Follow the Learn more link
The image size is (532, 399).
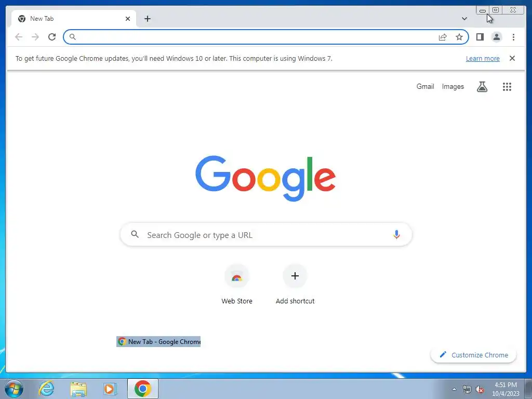pos(483,59)
